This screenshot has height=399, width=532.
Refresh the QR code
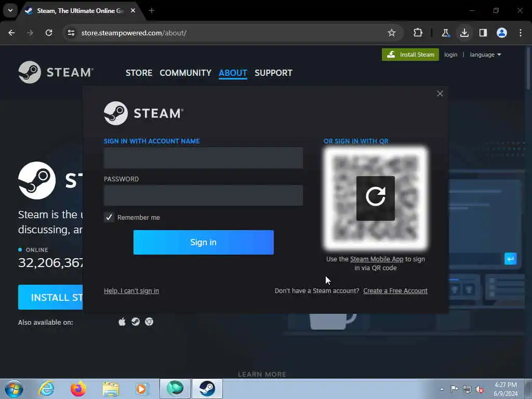376,198
